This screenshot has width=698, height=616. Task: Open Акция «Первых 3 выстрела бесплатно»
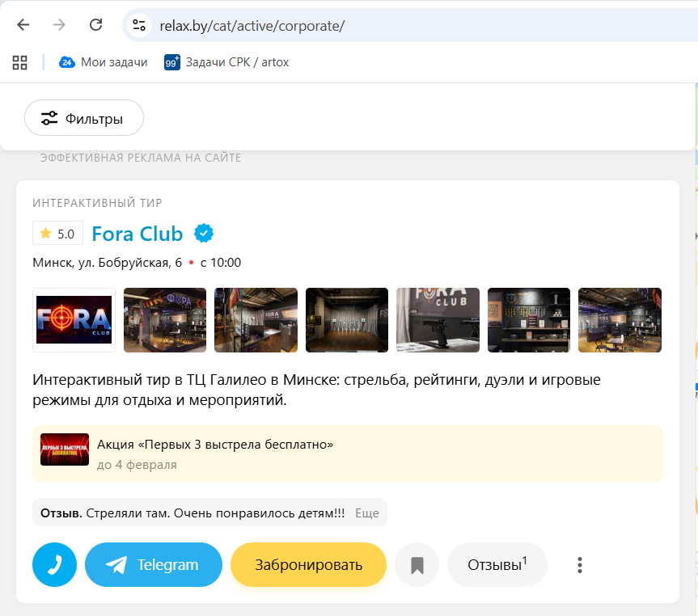(x=215, y=444)
